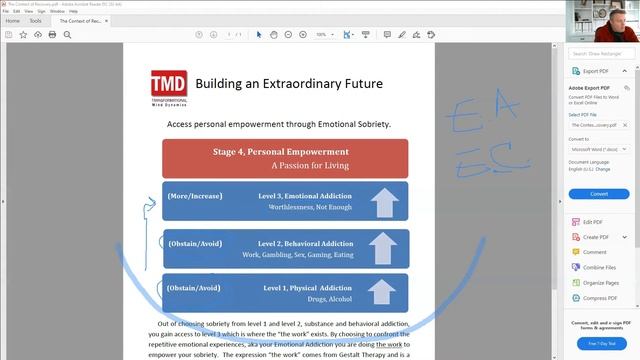
Task: Zoom in with the plus icon
Action: (x=303, y=35)
